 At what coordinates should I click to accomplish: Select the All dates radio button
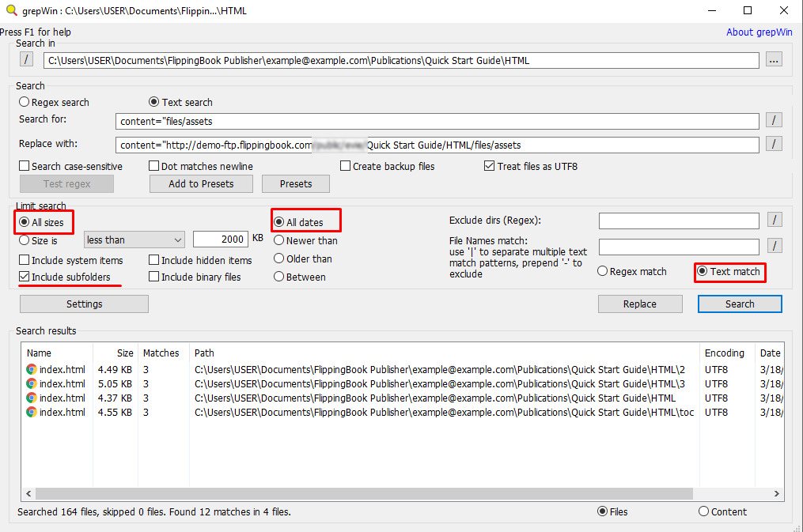[279, 222]
